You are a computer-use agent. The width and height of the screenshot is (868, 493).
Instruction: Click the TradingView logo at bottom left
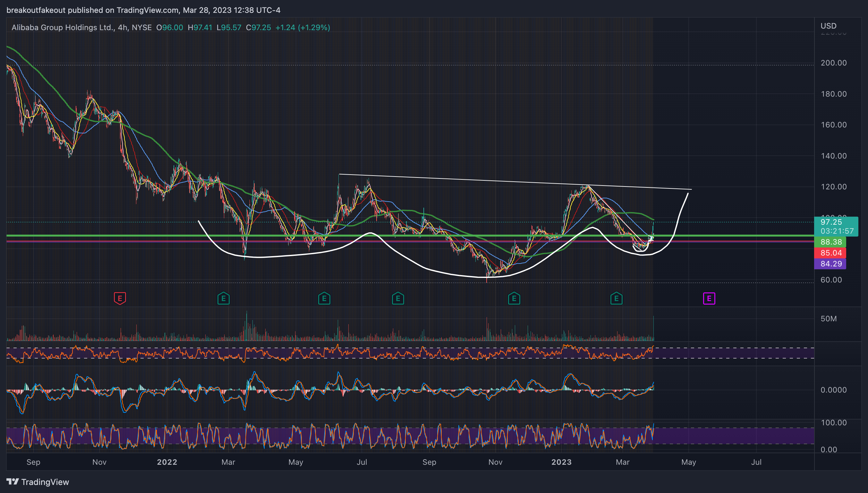pyautogui.click(x=38, y=482)
